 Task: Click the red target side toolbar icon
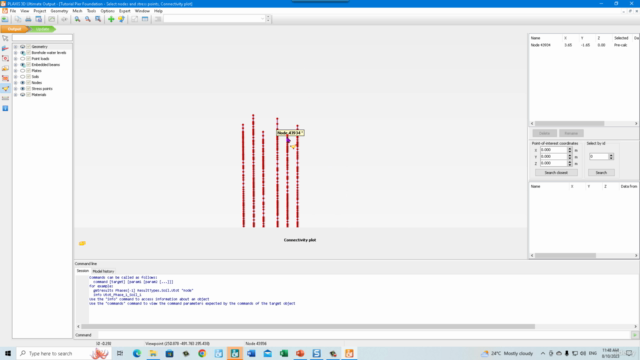(x=5, y=58)
